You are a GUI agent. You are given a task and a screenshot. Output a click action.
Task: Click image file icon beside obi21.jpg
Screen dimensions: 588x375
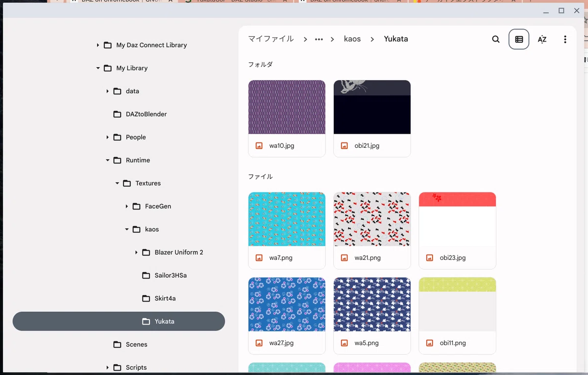pyautogui.click(x=344, y=145)
